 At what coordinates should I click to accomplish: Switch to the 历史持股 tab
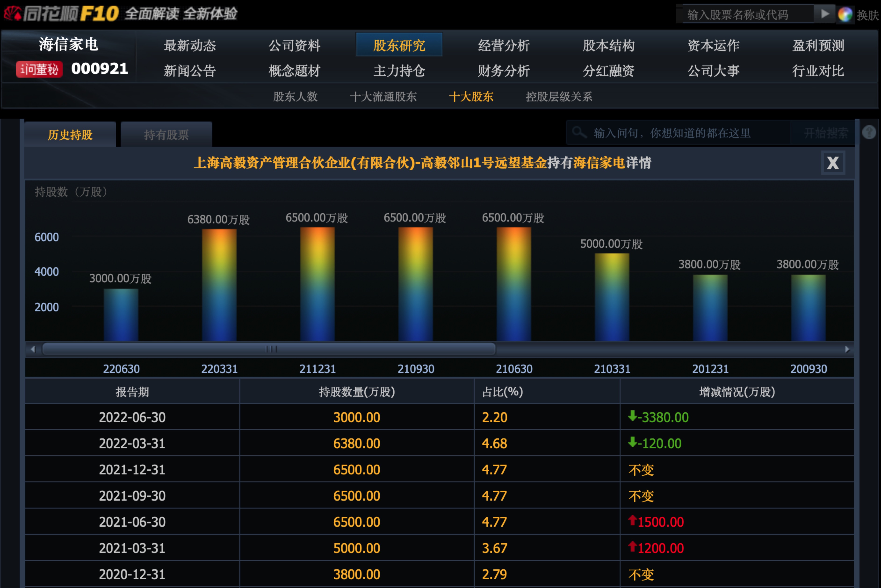70,134
